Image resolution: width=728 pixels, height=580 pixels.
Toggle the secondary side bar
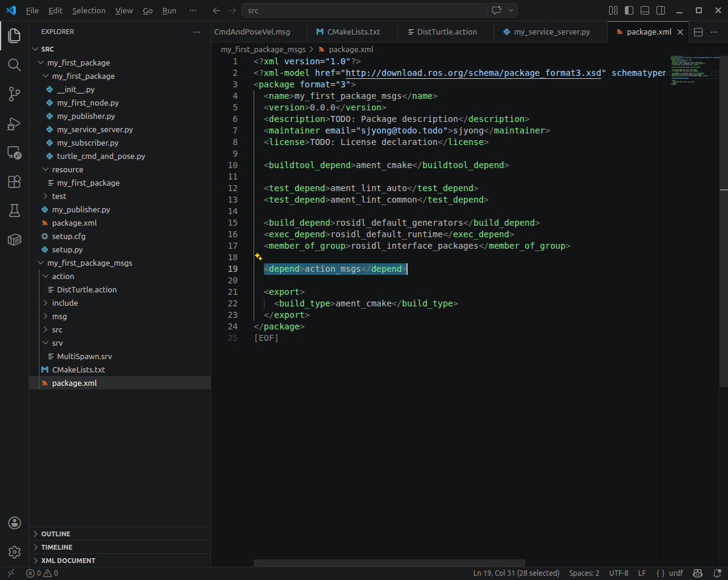(x=661, y=10)
